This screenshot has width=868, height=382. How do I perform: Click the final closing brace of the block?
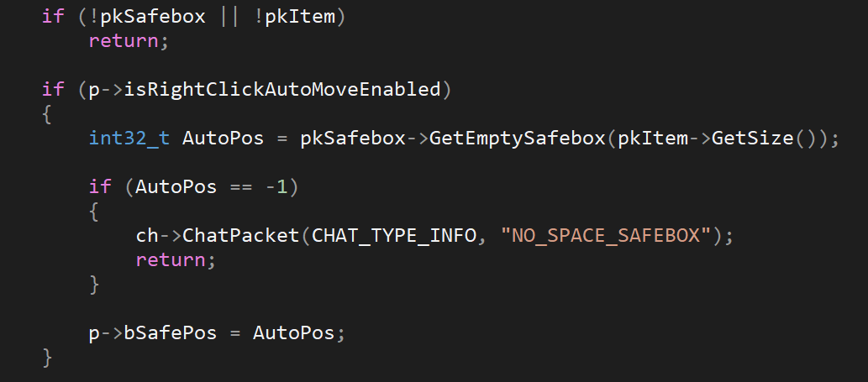pos(47,358)
